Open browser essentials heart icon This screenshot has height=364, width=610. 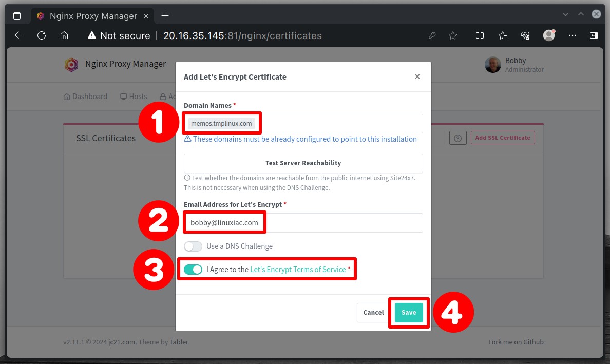[x=525, y=35]
